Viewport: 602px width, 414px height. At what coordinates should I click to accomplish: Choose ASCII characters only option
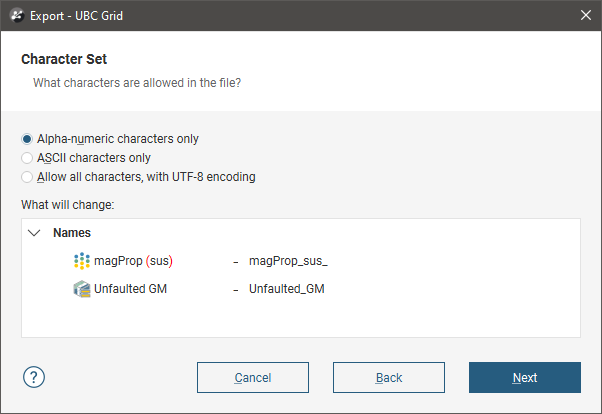[27, 158]
